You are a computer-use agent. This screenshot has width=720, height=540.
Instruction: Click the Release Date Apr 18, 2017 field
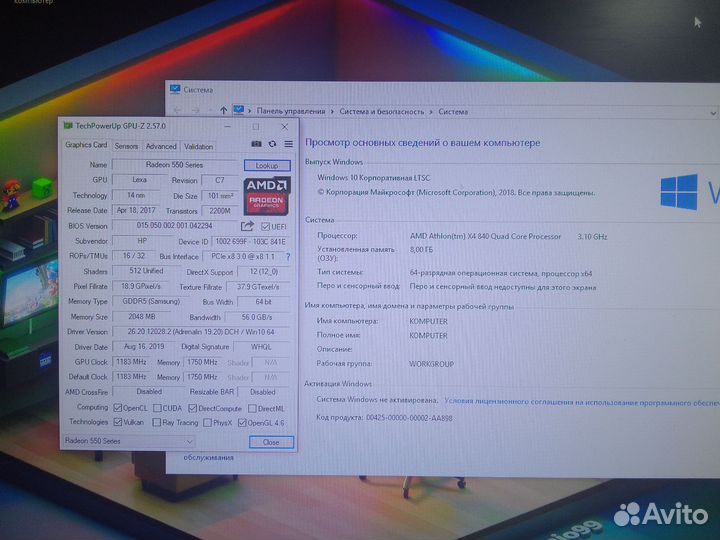coord(136,210)
